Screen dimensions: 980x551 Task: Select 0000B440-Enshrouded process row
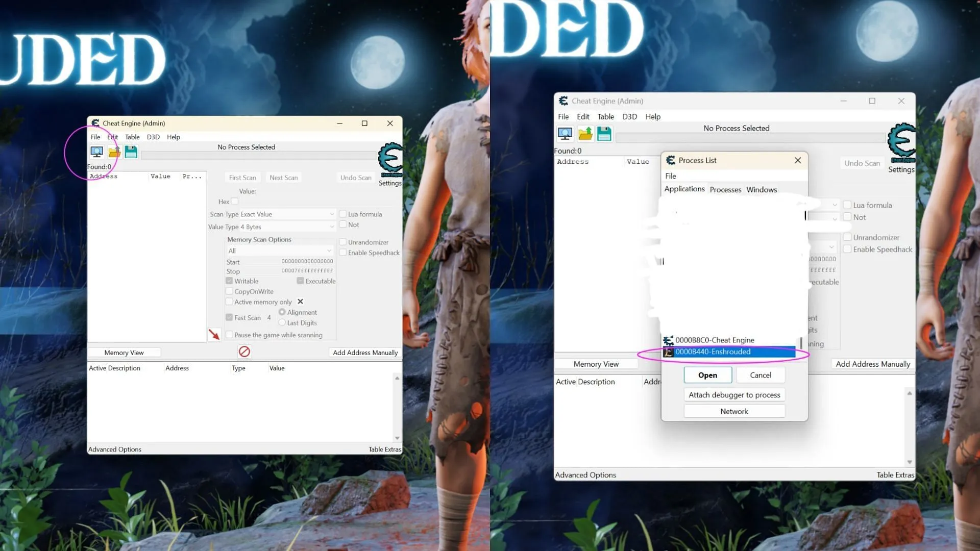click(729, 352)
